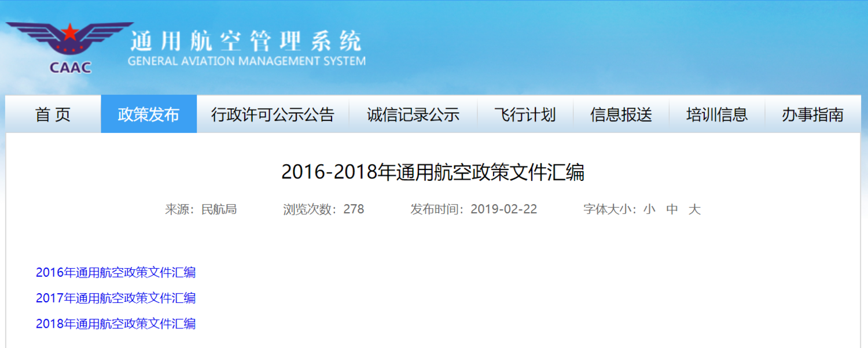Click the publish date 2019-02-22
Viewport: 868px width, 348px height.
[x=504, y=209]
